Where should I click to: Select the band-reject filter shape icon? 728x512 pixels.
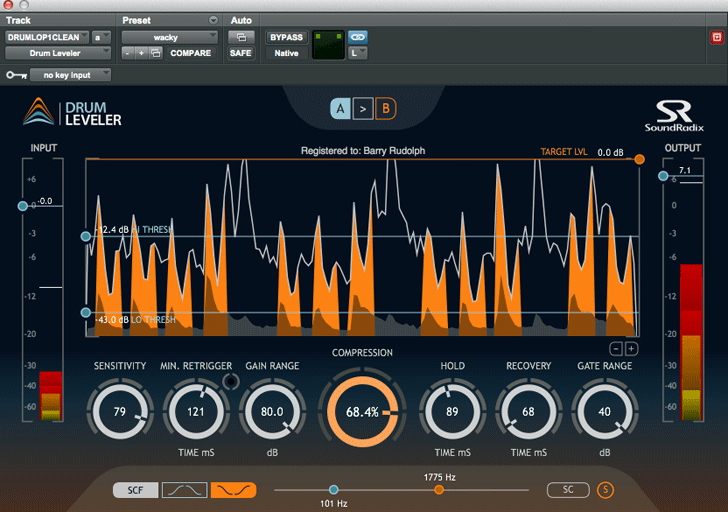234,490
